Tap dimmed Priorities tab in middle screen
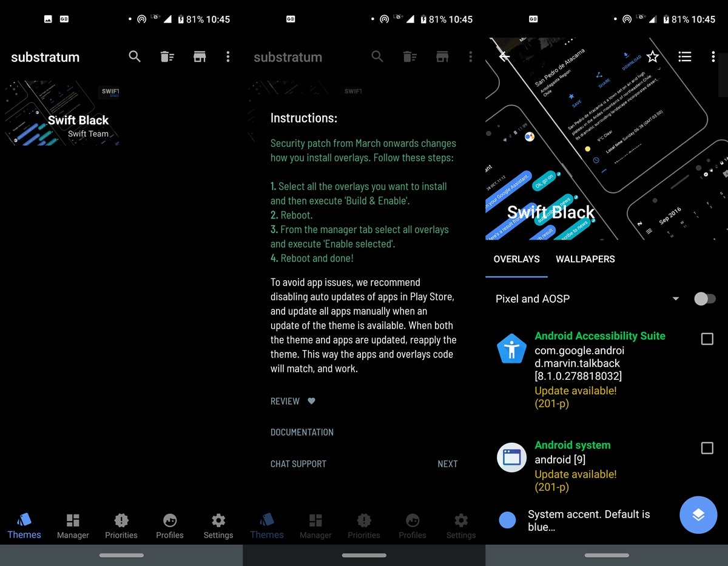This screenshot has width=728, height=566. point(364,526)
